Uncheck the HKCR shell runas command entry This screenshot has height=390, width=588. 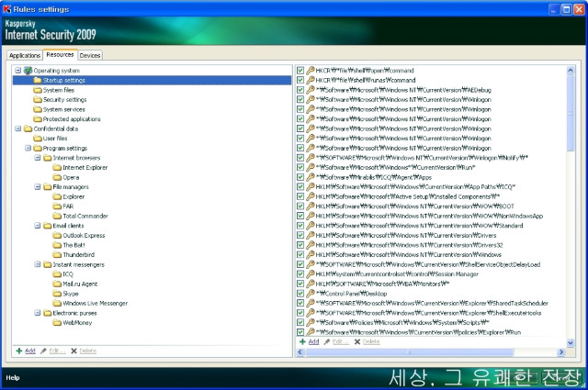coord(300,80)
